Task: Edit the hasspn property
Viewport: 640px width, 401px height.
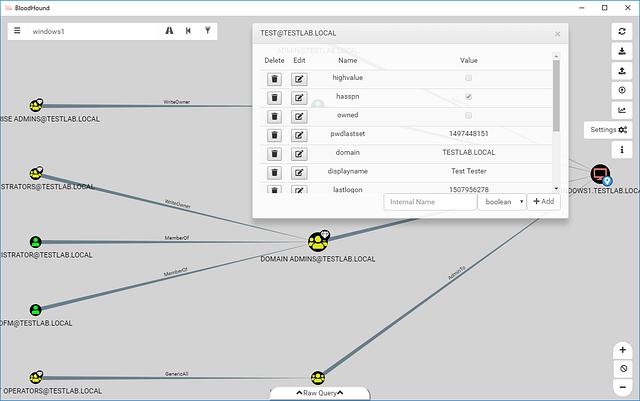Action: coord(299,98)
